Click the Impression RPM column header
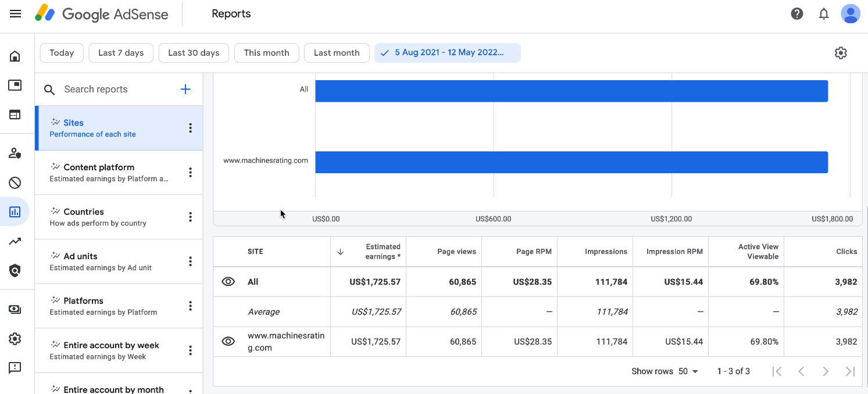The width and height of the screenshot is (868, 394). 671,252
